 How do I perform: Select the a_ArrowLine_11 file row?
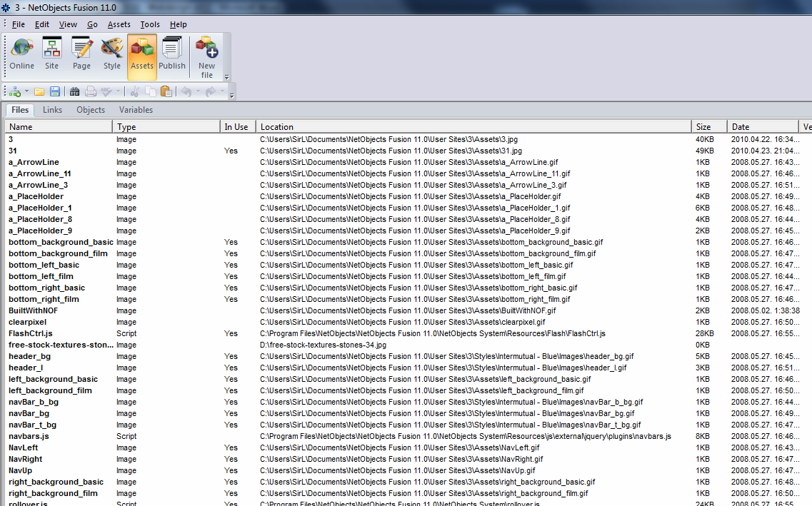pos(40,173)
